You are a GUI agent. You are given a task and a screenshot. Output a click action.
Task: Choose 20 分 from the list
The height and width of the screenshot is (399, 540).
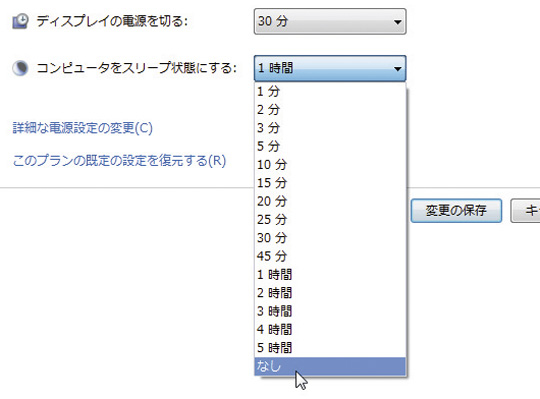pos(330,201)
